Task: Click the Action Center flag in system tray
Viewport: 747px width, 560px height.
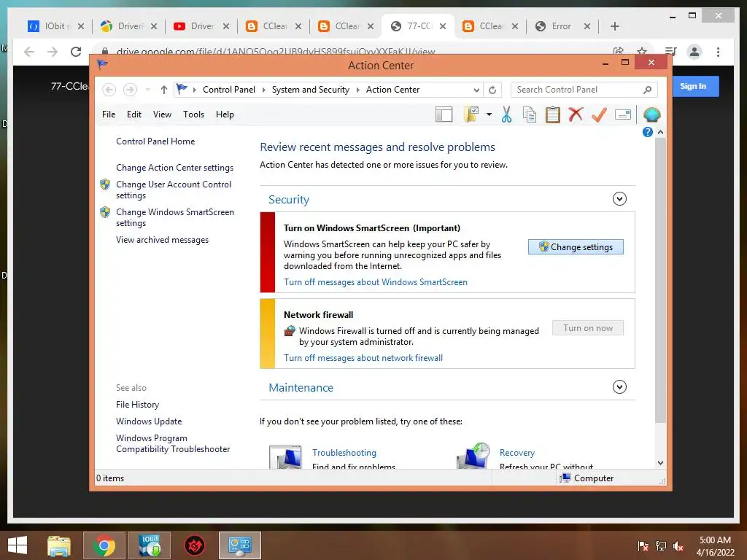Action: 643,545
